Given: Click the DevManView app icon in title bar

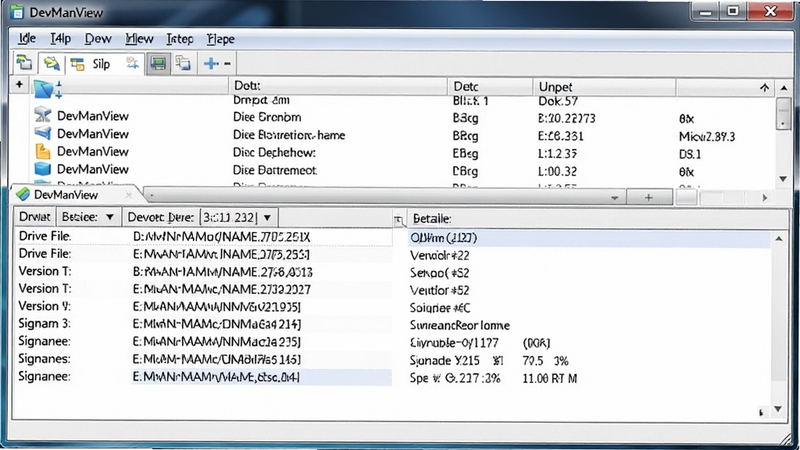Looking at the screenshot, I should (17, 12).
